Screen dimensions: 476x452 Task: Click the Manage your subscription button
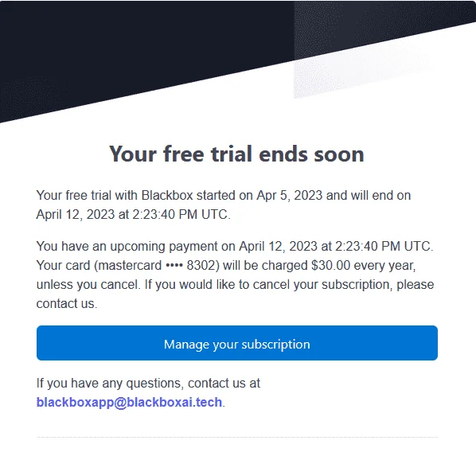click(236, 343)
